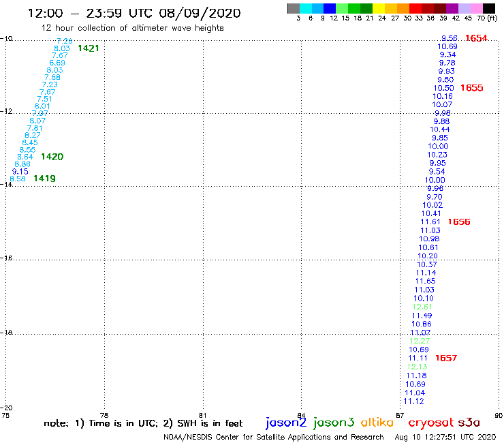Screen dimensions: 504x443
Task: Select the 1655 red time marker
Action: pos(472,88)
